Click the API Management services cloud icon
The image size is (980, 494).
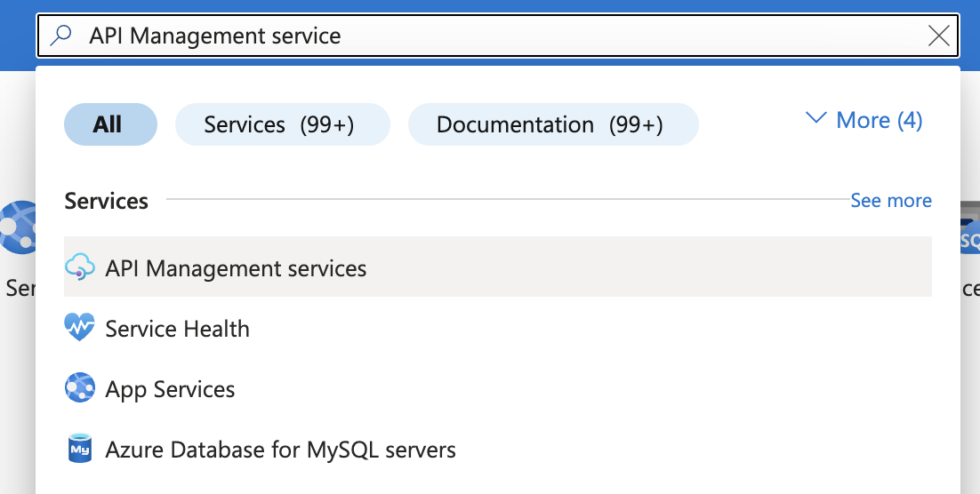click(80, 267)
